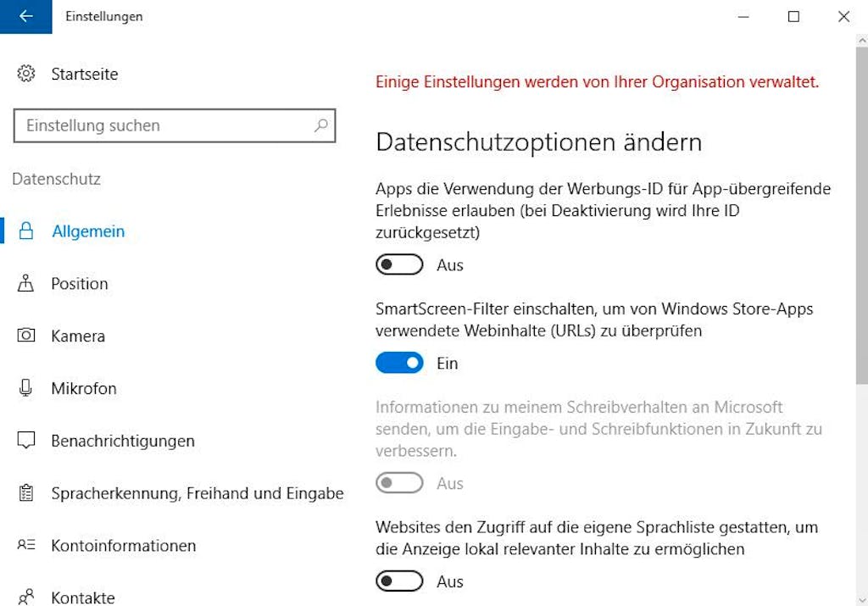Toggle Websites Sprachliste access switch
Image resolution: width=868 pixels, height=606 pixels.
tap(399, 581)
